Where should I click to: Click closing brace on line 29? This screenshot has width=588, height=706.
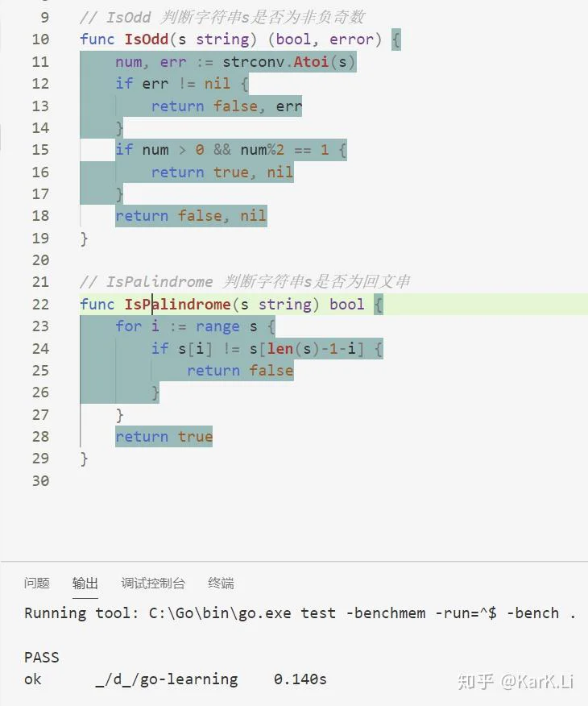(x=84, y=459)
